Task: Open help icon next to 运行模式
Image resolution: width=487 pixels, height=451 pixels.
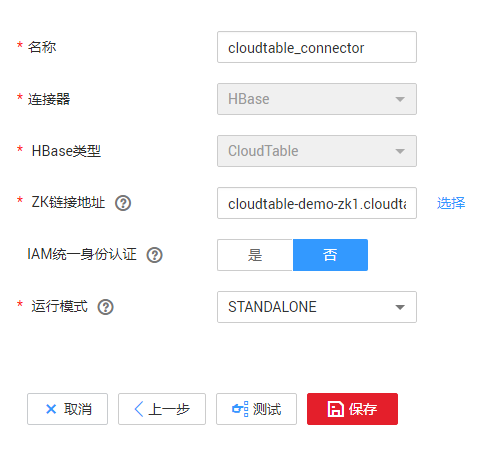Action: pyautogui.click(x=106, y=307)
